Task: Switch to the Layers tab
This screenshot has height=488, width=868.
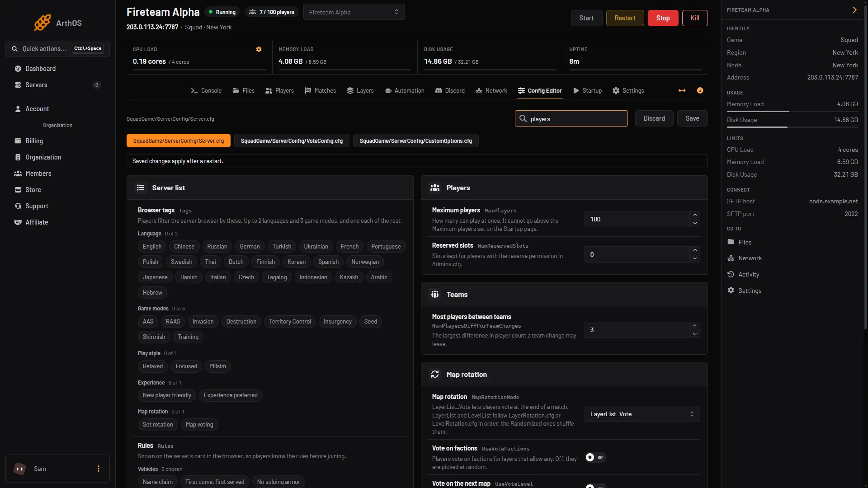Action: [360, 90]
